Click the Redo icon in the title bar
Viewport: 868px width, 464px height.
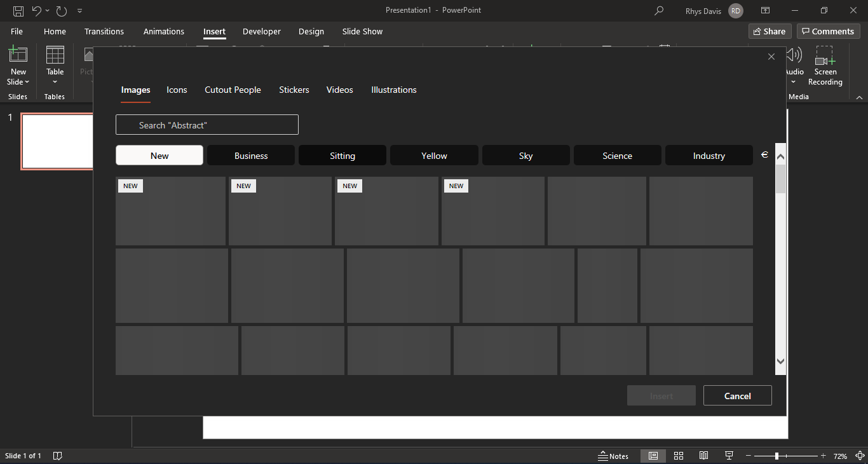point(62,11)
